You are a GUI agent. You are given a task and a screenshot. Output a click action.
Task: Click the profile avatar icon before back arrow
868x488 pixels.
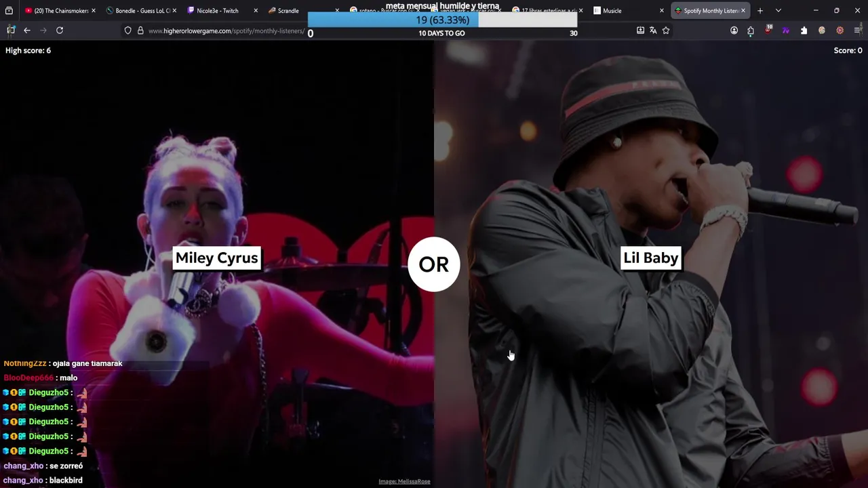point(11,30)
